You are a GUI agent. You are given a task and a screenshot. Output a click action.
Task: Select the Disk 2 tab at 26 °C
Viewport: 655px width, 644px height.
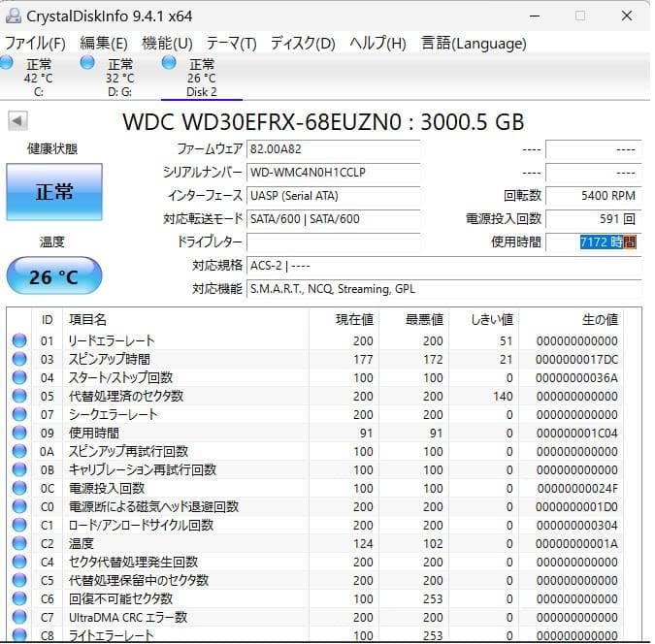[201, 79]
